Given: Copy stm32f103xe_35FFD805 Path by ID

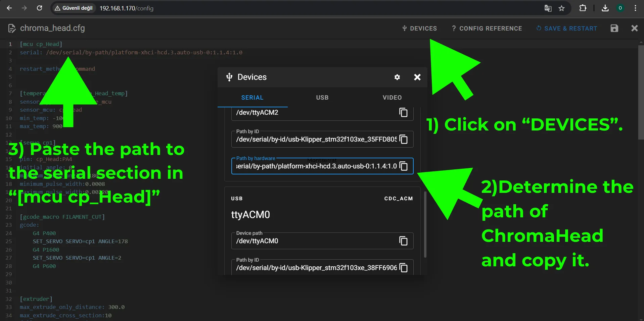Looking at the screenshot, I should pyautogui.click(x=403, y=139).
